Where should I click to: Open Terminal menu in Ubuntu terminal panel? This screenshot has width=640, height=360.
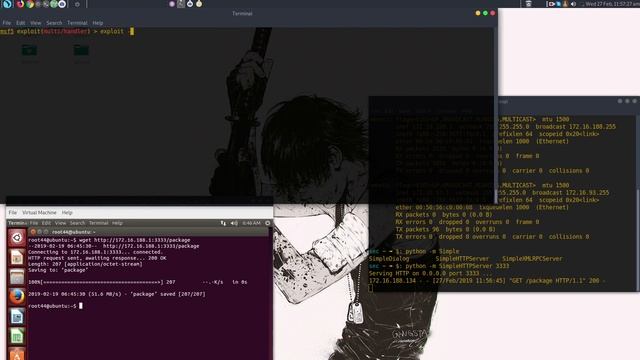[98, 223]
